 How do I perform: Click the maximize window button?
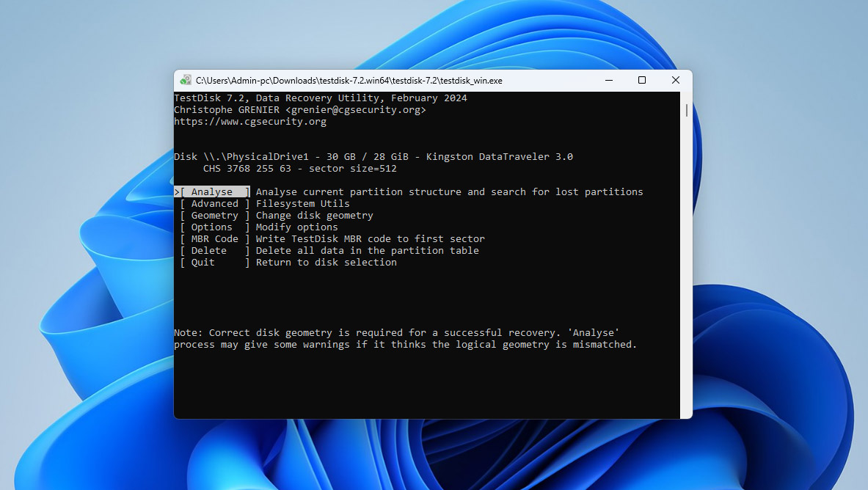point(641,80)
